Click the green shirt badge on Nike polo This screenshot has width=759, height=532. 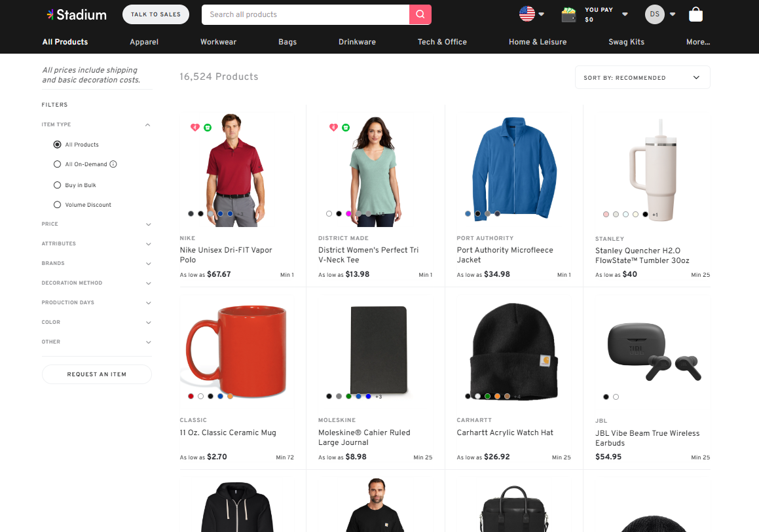(208, 127)
